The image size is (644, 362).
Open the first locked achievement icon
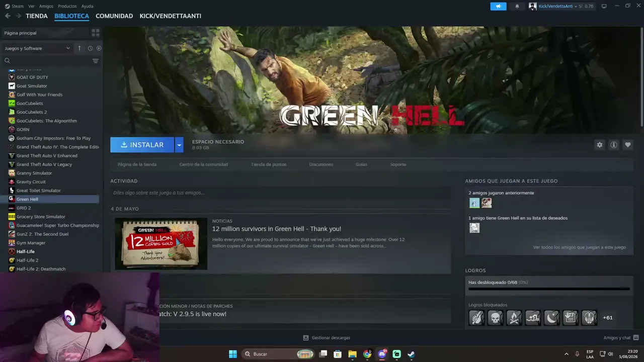tap(476, 318)
